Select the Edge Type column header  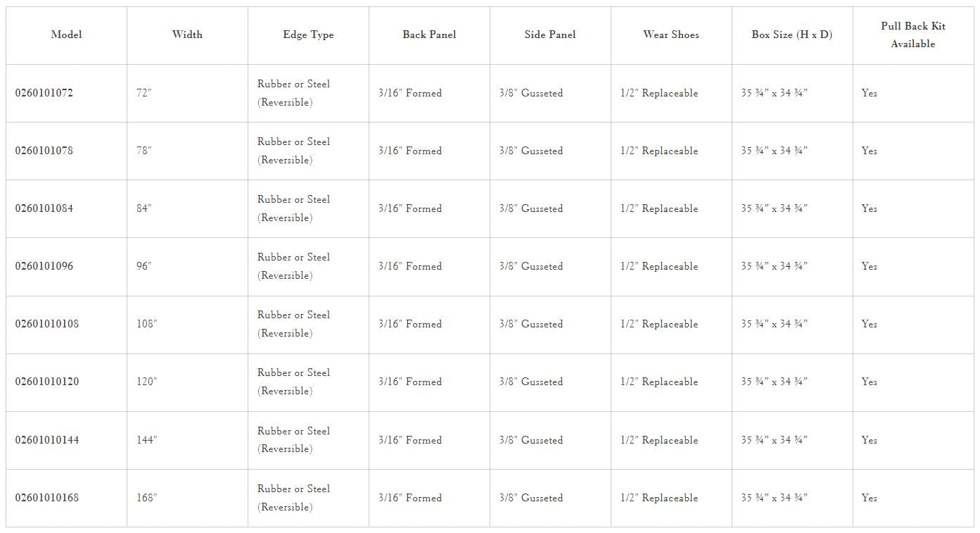coord(308,35)
